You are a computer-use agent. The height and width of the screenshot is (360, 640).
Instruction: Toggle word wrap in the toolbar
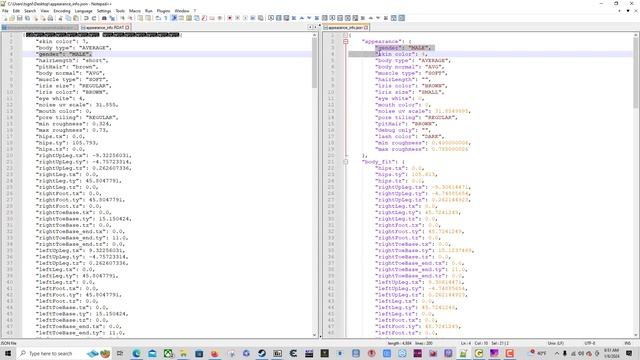[x=158, y=18]
